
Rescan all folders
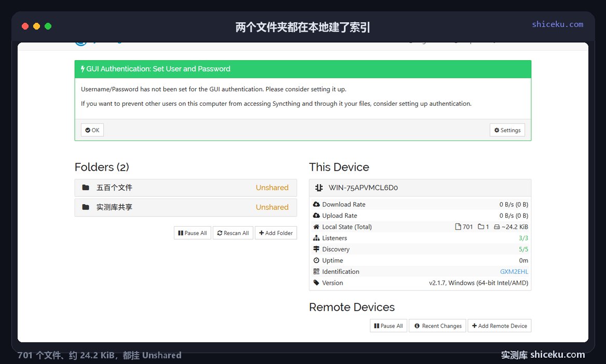click(x=233, y=233)
